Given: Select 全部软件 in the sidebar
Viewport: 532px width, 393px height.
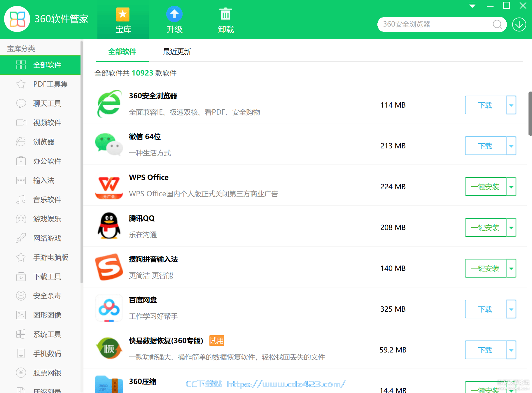Looking at the screenshot, I should (x=40, y=65).
